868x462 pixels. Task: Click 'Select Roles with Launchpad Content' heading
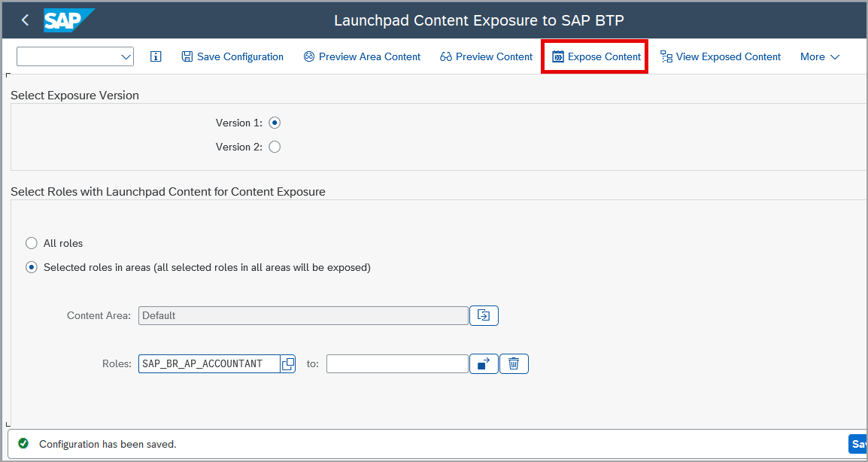(x=168, y=192)
